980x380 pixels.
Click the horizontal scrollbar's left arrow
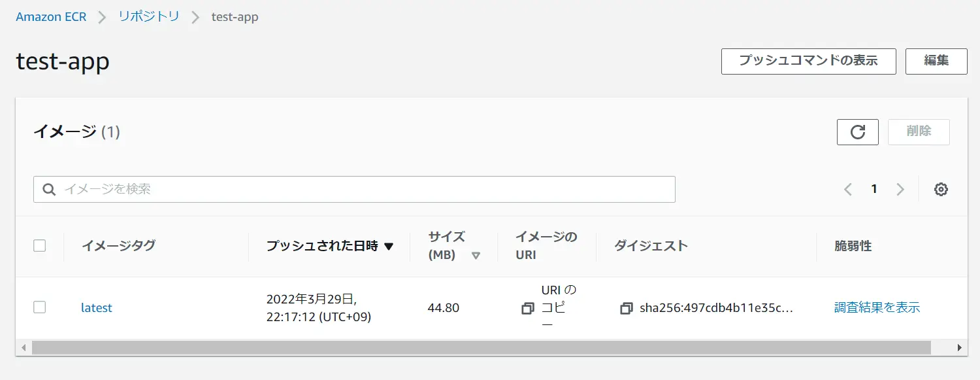pos(24,347)
